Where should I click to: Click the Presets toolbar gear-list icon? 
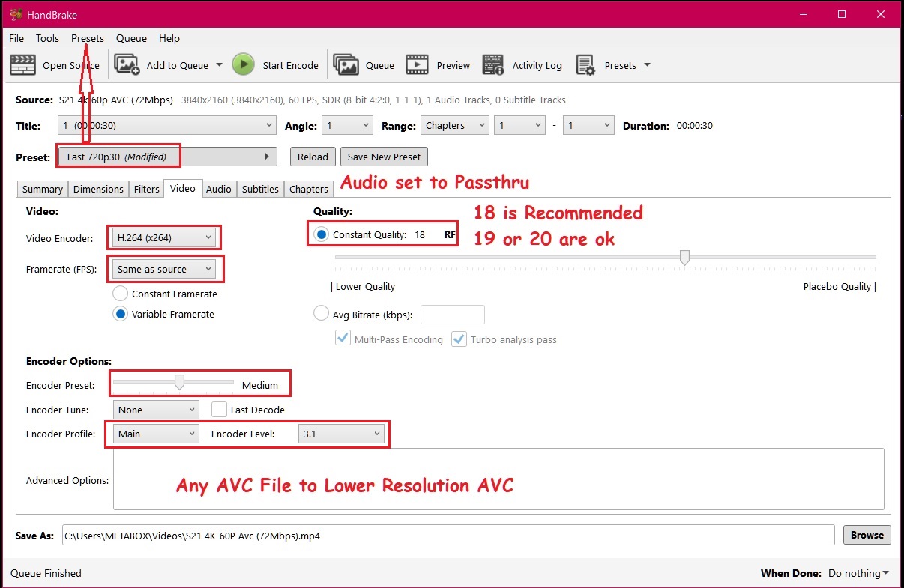[x=585, y=65]
